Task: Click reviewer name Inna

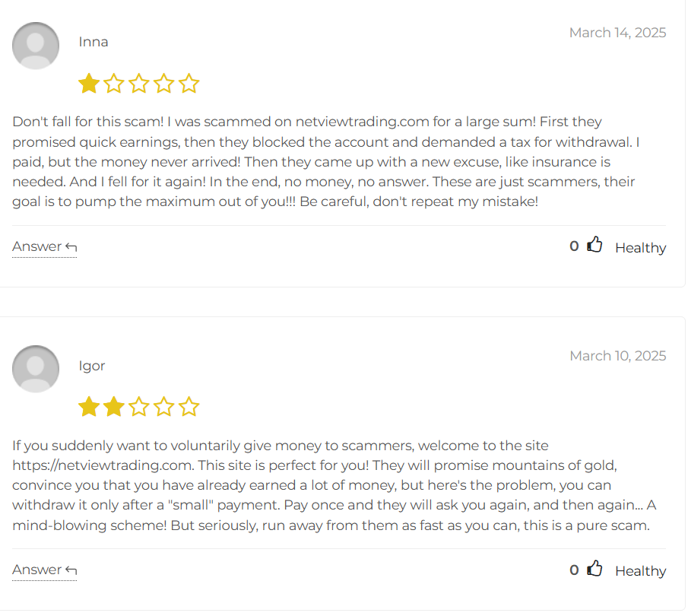Action: click(x=94, y=42)
